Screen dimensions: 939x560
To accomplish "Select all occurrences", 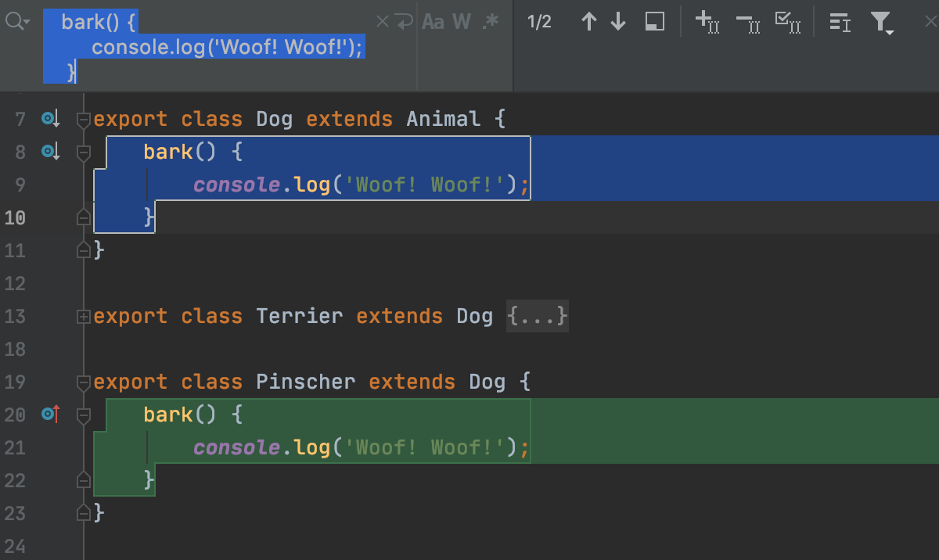I will coord(788,22).
